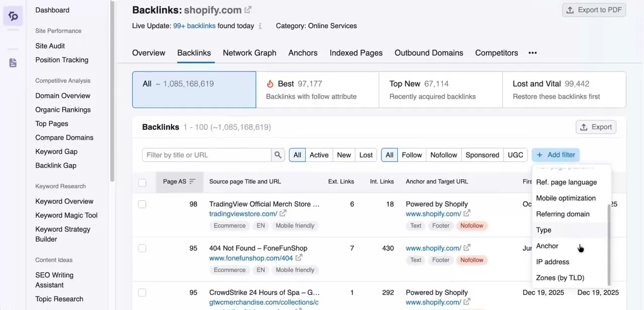Switch to the Network Graph tab

pos(250,53)
